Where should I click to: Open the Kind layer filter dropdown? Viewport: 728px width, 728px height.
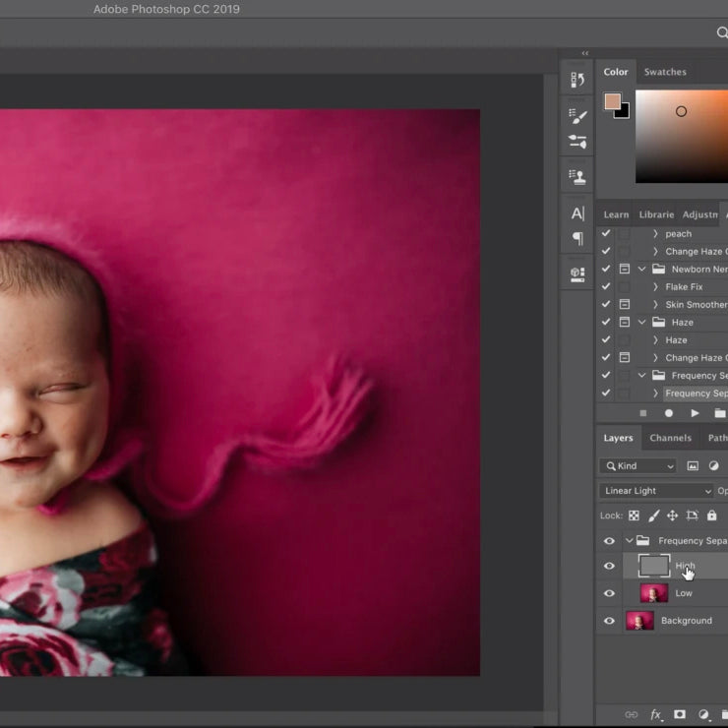[639, 466]
